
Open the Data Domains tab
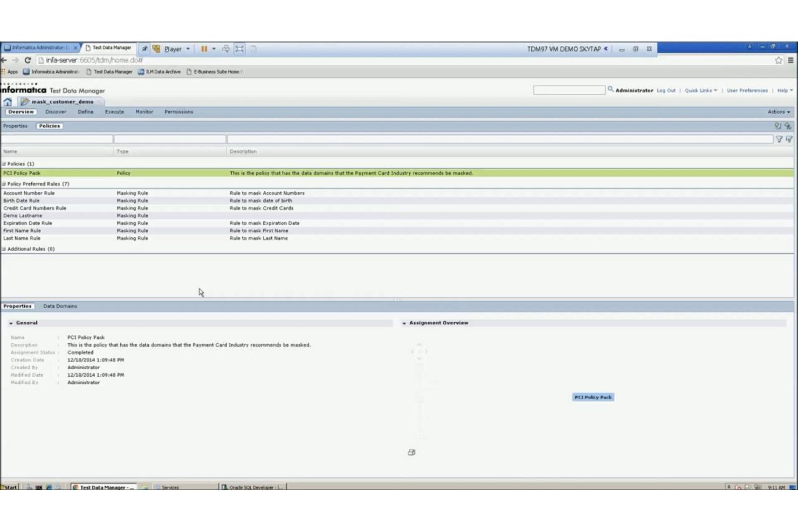(x=60, y=306)
